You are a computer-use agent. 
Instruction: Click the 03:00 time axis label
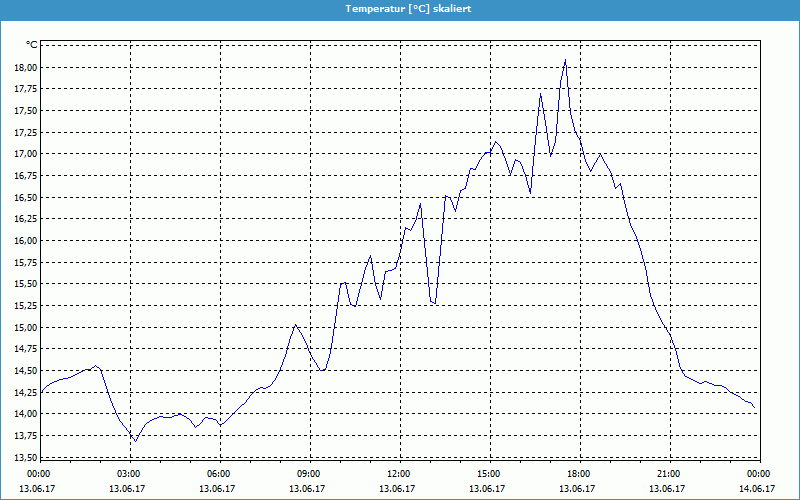click(129, 474)
